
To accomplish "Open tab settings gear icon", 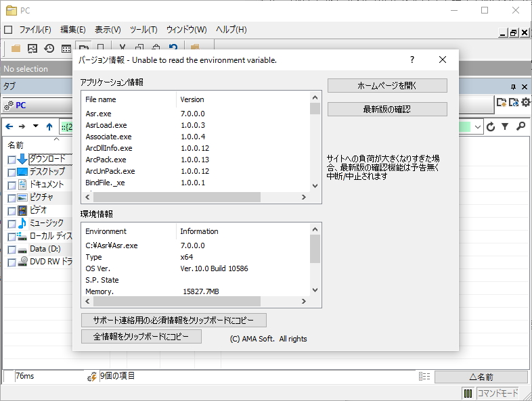I will 525,101.
